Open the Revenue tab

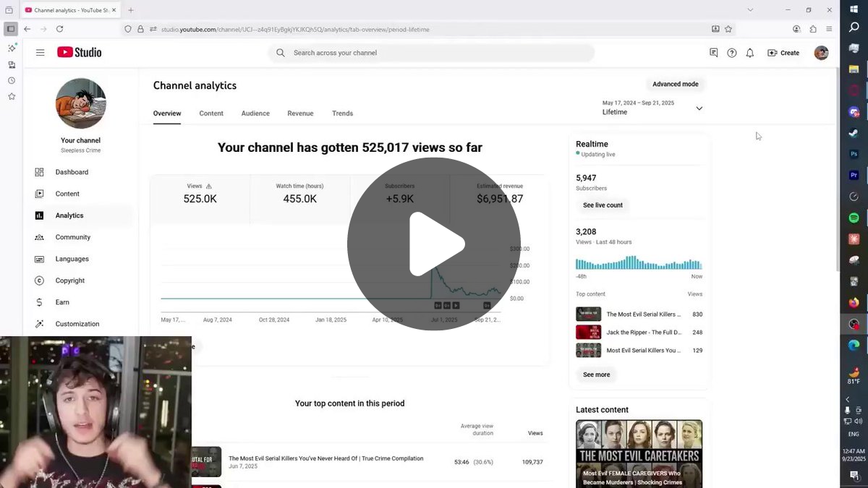pos(300,114)
